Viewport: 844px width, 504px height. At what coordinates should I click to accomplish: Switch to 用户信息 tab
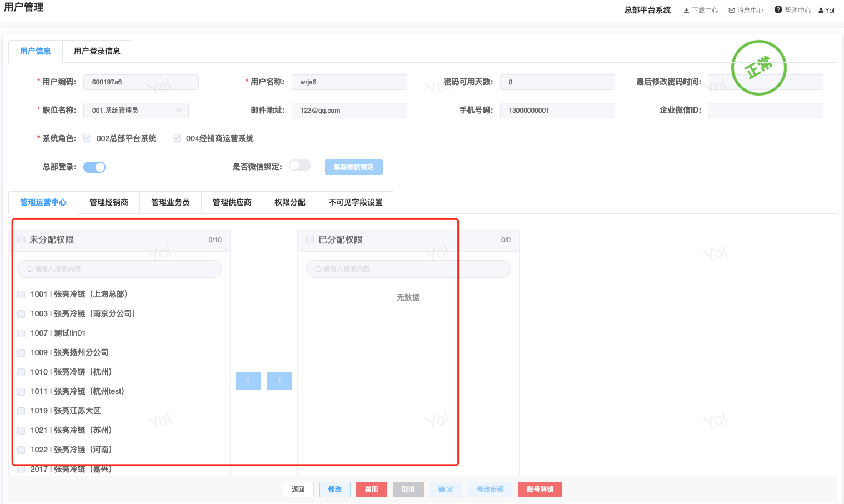tap(36, 51)
